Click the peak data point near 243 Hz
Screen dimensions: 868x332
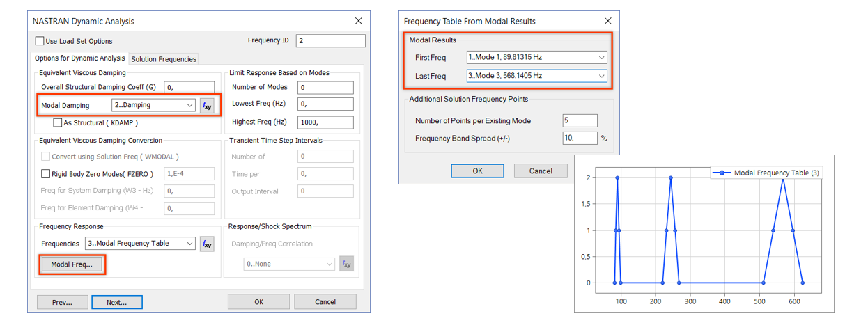coord(670,177)
